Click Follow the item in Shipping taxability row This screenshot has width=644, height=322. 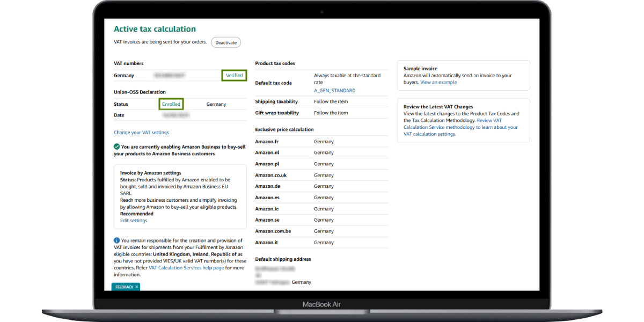coord(331,101)
